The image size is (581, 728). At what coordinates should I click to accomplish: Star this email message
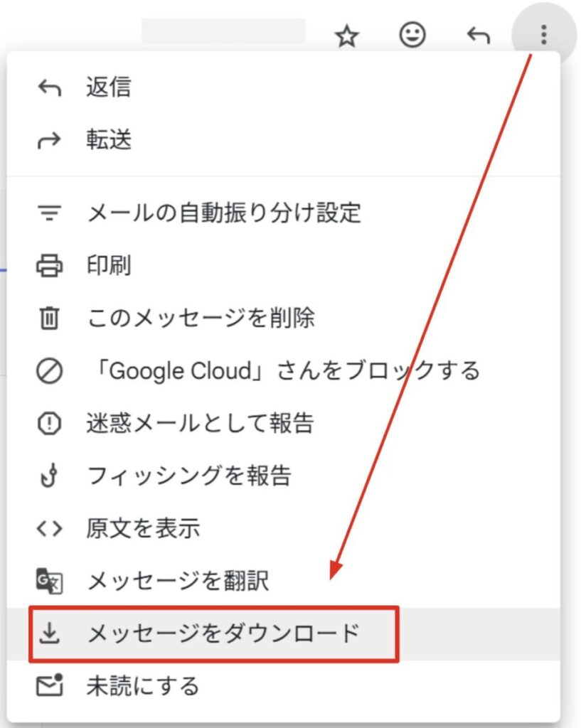click(346, 35)
